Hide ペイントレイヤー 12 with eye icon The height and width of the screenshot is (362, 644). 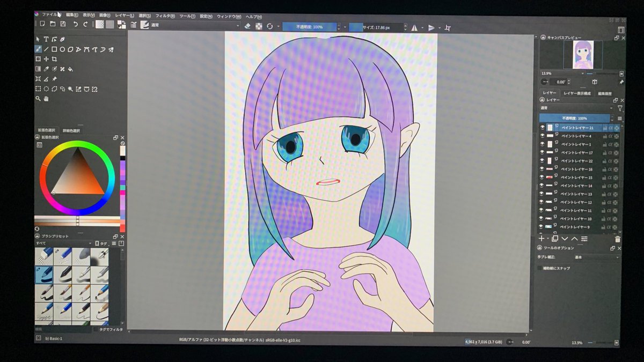(542, 202)
